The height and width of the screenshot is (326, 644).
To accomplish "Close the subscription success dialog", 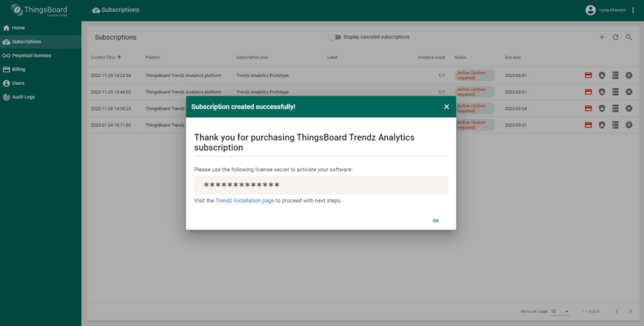I will coord(446,107).
